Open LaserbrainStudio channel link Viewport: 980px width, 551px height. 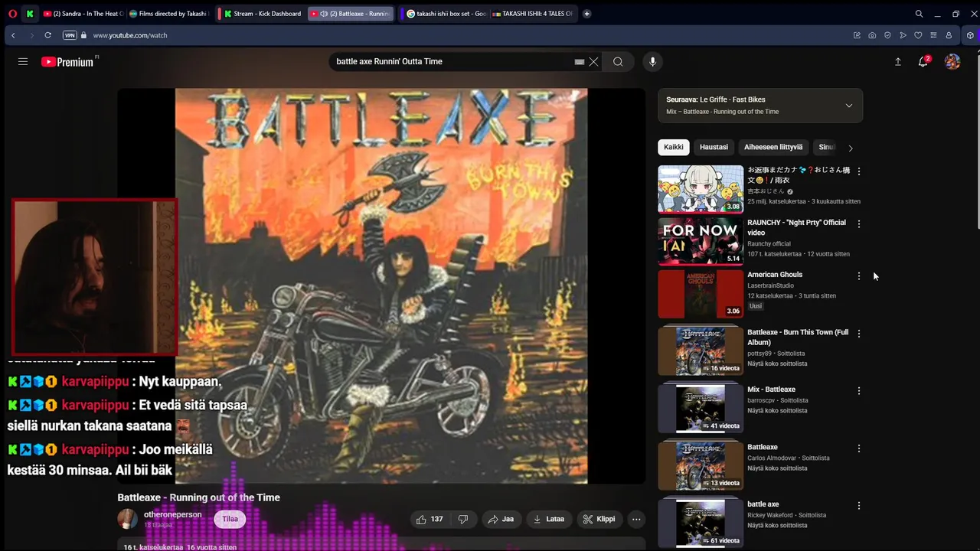pos(770,286)
